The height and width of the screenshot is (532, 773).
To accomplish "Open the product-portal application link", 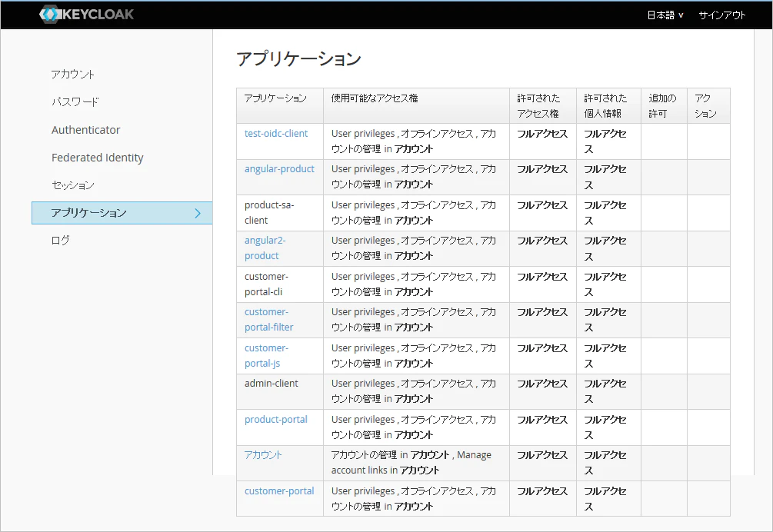I will [276, 420].
